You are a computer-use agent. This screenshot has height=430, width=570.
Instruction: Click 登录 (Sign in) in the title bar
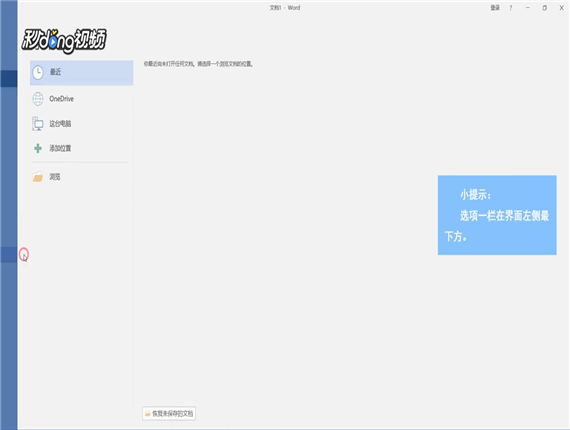(495, 8)
